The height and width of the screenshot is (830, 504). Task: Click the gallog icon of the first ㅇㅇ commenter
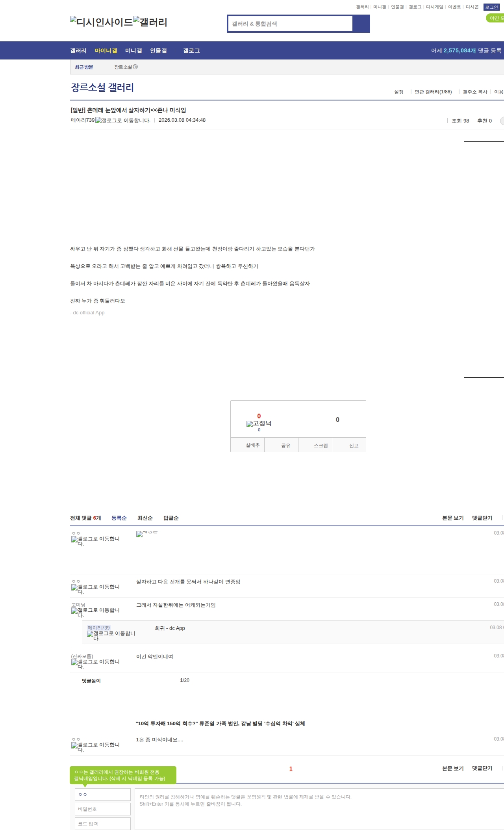pyautogui.click(x=95, y=541)
